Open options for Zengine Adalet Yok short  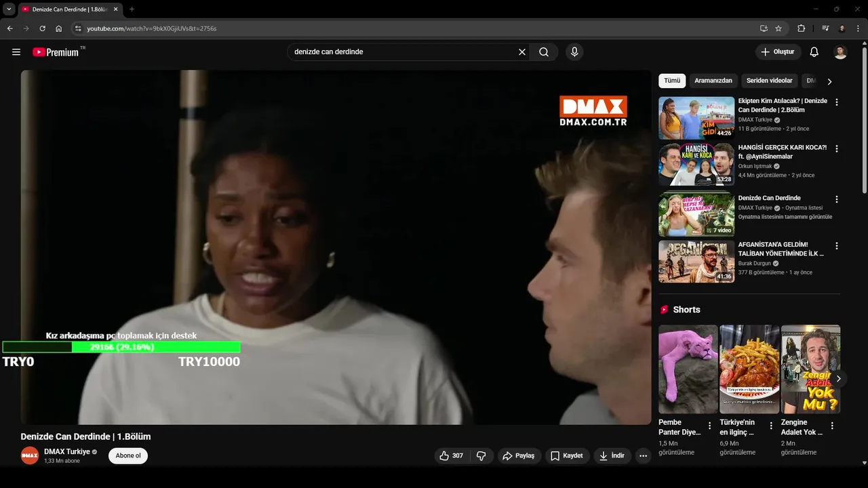(832, 426)
